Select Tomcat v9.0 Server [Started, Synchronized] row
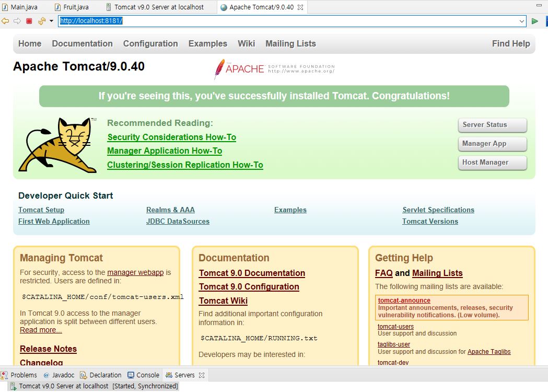The image size is (548, 392). 95,386
